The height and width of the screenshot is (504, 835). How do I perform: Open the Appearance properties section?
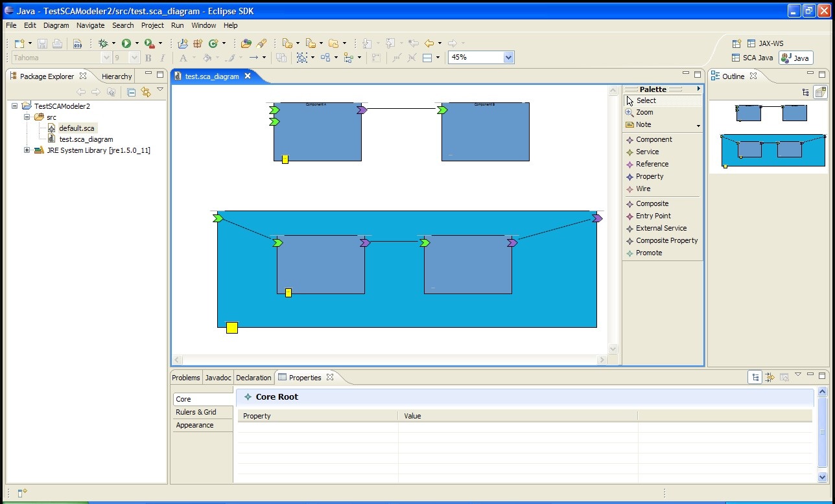pyautogui.click(x=202, y=425)
